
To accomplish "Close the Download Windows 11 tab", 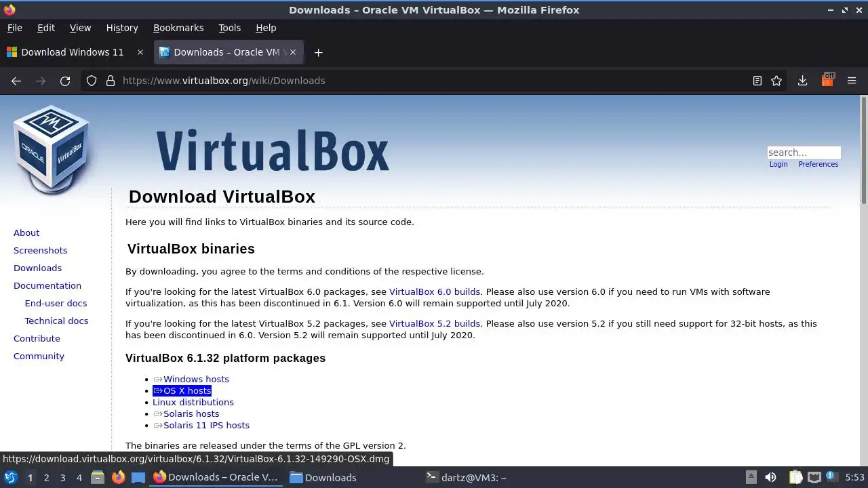I will (140, 52).
